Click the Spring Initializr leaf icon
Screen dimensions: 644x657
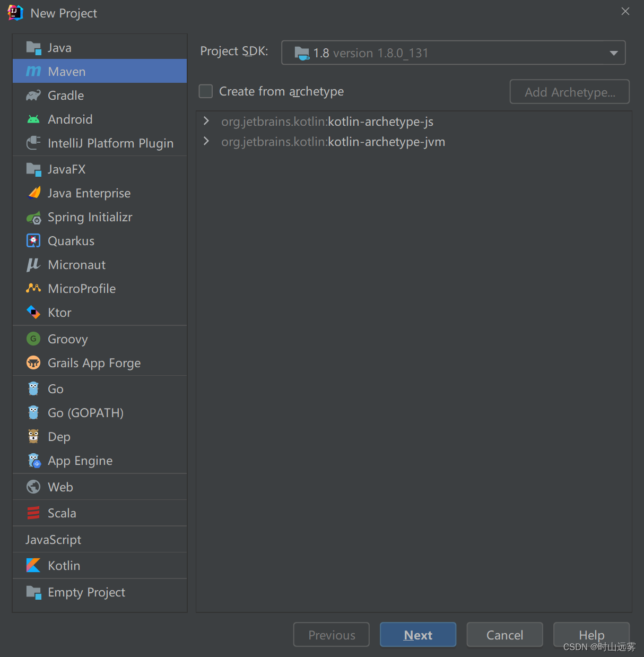[x=33, y=218]
